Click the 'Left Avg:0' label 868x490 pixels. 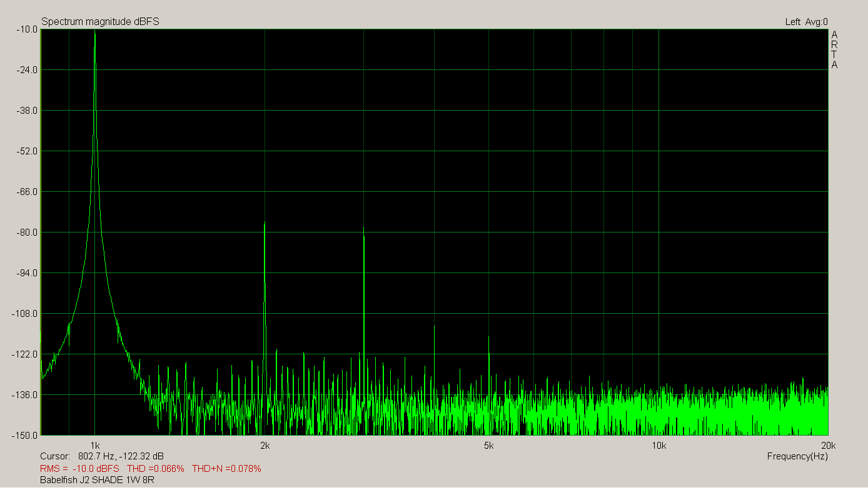[806, 22]
